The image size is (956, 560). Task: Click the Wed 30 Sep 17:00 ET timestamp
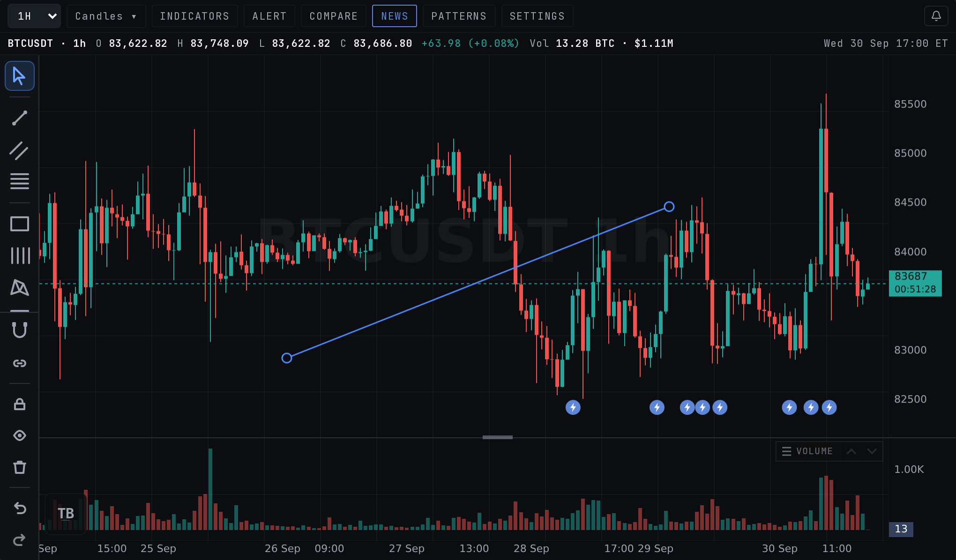pos(886,43)
